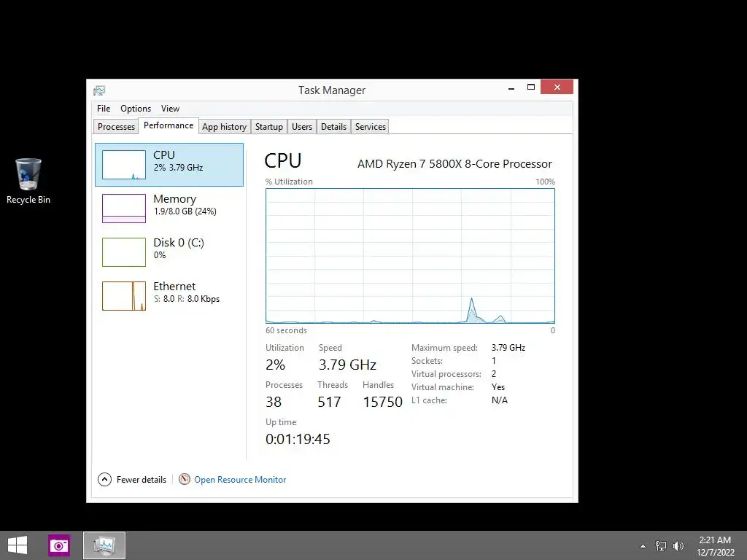Click the Ethernet S: 8.0 R: 8.0 Kbps label
Viewport: 747px width, 560px height.
[x=186, y=292]
